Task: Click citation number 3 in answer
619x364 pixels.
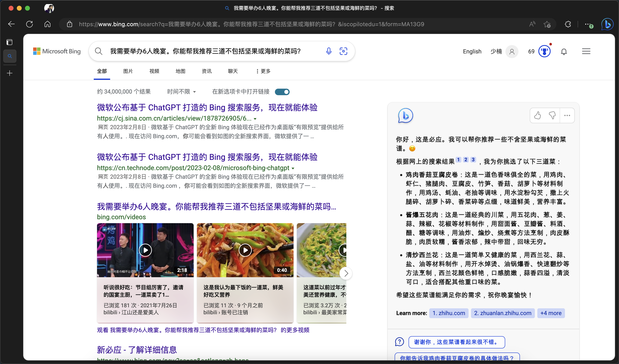Action: pyautogui.click(x=473, y=160)
